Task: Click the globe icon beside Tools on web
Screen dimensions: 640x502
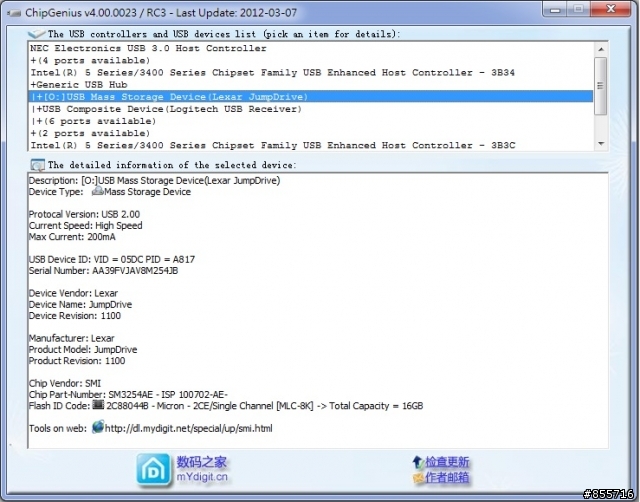Action: [x=98, y=427]
